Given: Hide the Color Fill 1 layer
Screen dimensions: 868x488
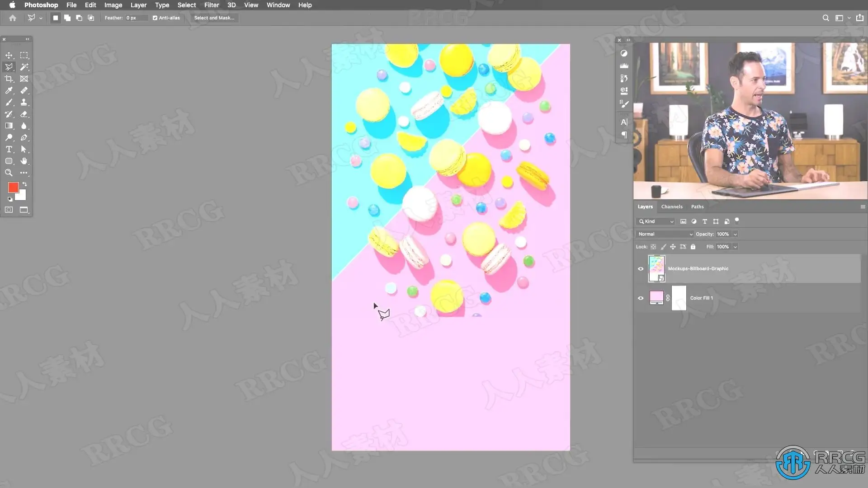Looking at the screenshot, I should [x=641, y=298].
